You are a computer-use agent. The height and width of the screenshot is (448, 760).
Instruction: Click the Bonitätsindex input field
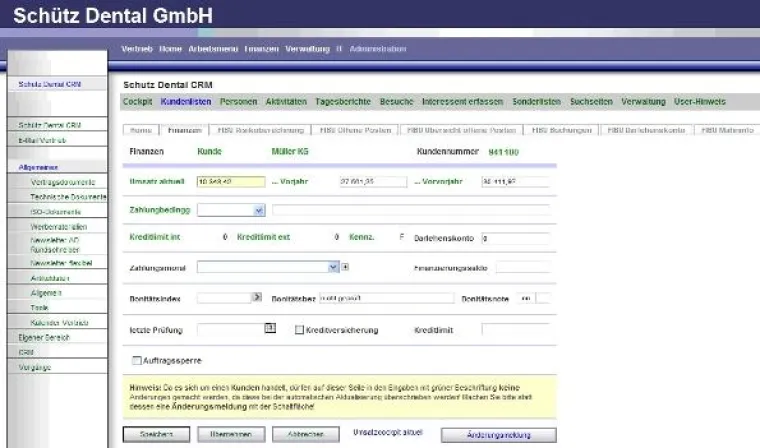pos(224,298)
